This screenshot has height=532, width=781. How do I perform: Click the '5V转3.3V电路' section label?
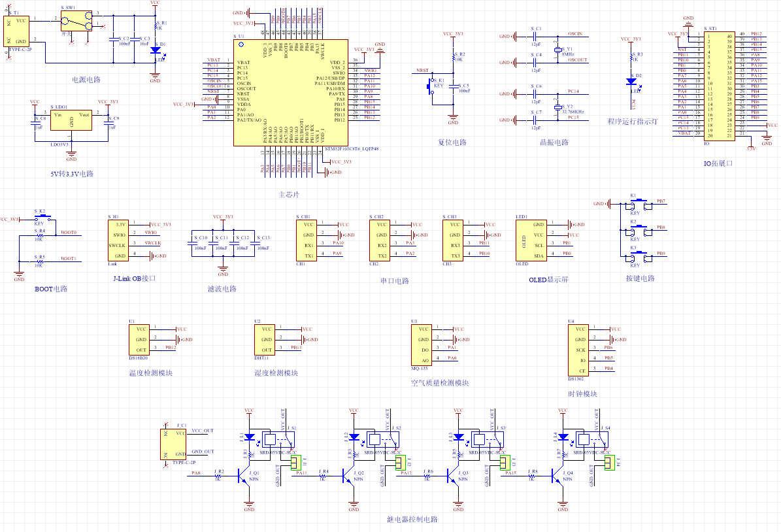click(x=72, y=174)
